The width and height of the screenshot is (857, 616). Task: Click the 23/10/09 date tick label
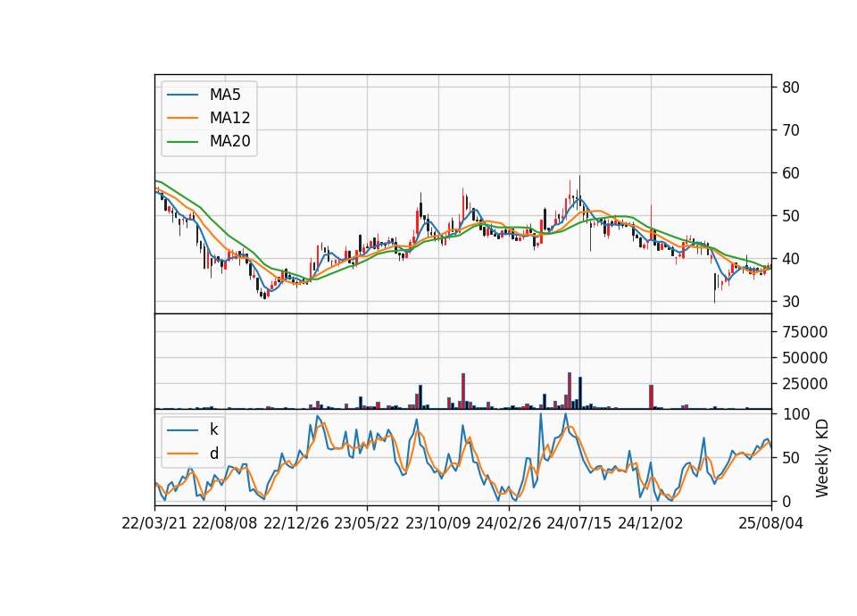pyautogui.click(x=437, y=523)
